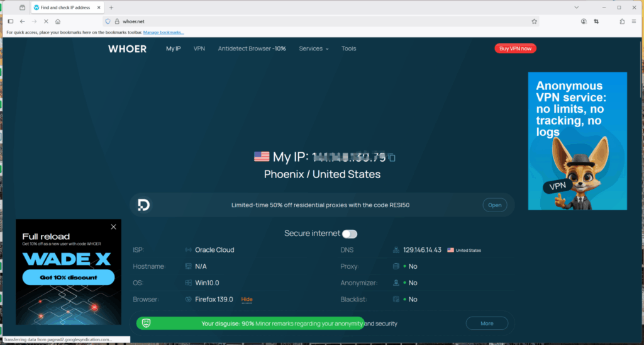Screen dimensions: 644x345
Task: Click the DNS address 129.146.14.43
Action: [x=422, y=250]
